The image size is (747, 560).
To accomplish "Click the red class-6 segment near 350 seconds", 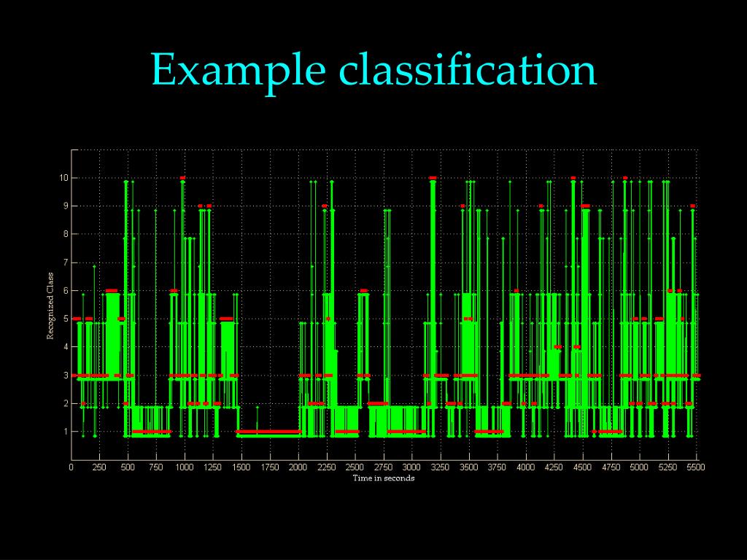I will (x=112, y=290).
